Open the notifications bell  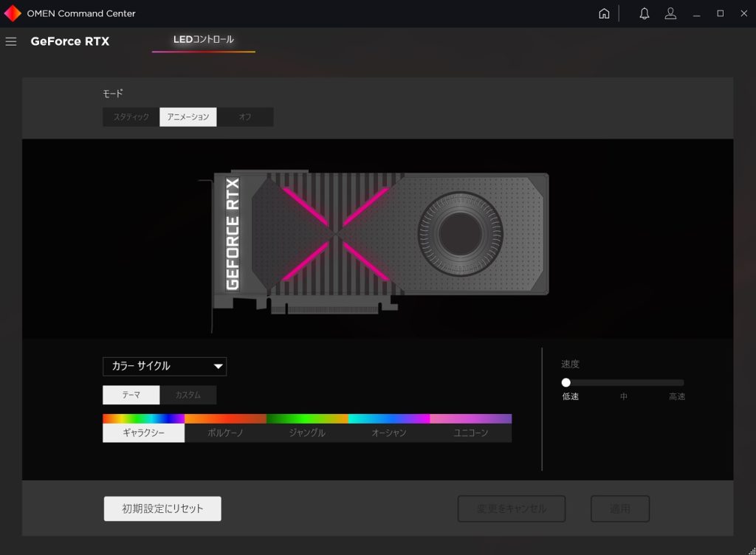(644, 13)
